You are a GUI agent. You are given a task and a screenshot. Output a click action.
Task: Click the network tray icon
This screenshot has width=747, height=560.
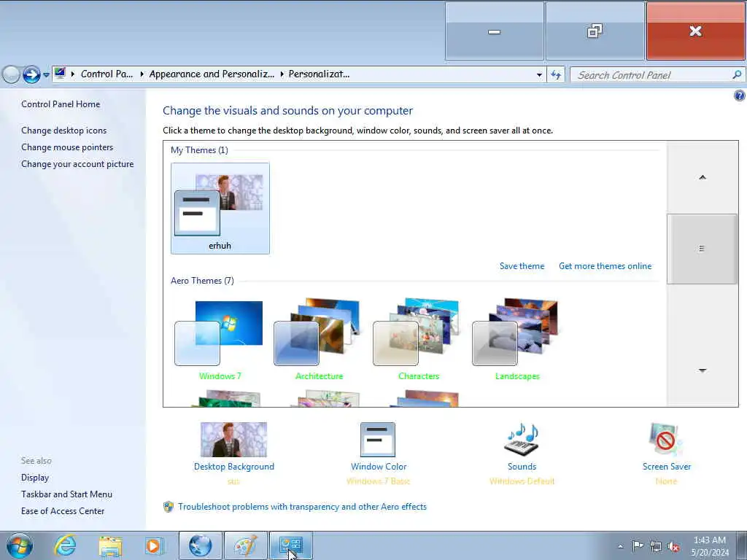656,546
